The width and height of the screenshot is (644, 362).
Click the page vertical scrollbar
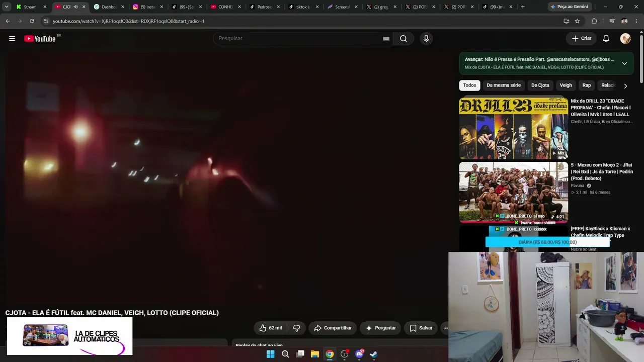641,60
